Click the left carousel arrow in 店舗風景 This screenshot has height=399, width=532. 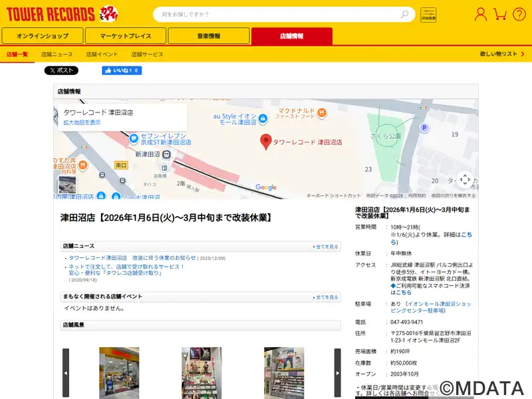[66, 372]
